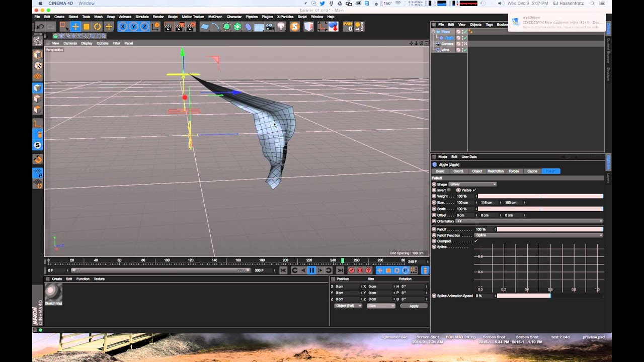
Task: Open viewport Display menu
Action: [87, 43]
